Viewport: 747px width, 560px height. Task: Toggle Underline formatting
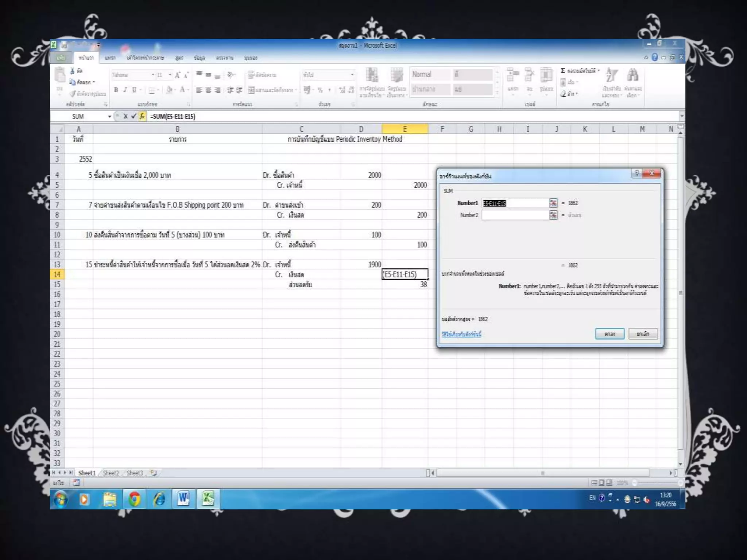point(134,90)
